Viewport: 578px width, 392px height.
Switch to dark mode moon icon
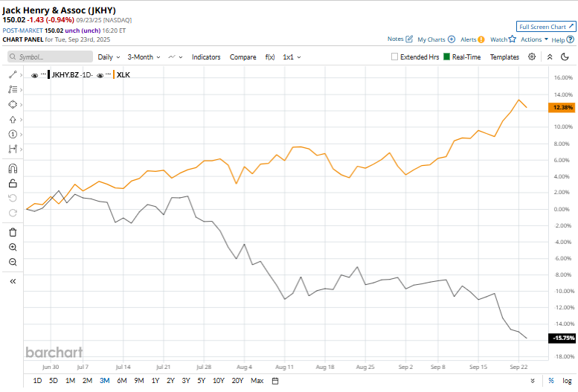(x=565, y=57)
